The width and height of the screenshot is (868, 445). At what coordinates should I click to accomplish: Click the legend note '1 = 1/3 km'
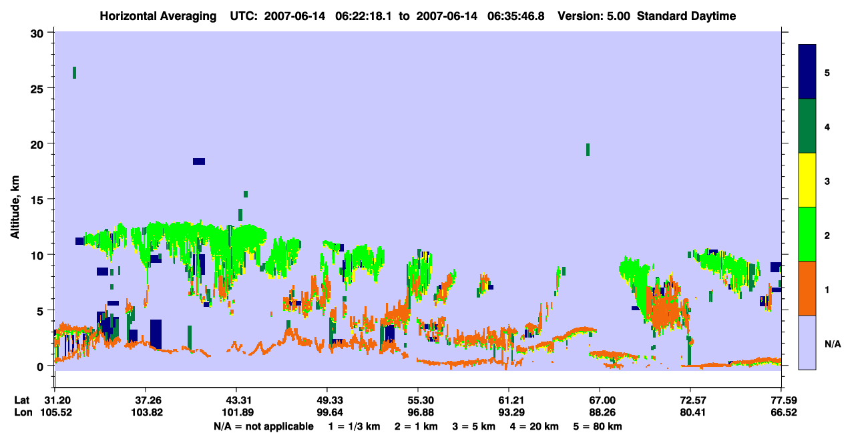pyautogui.click(x=355, y=426)
